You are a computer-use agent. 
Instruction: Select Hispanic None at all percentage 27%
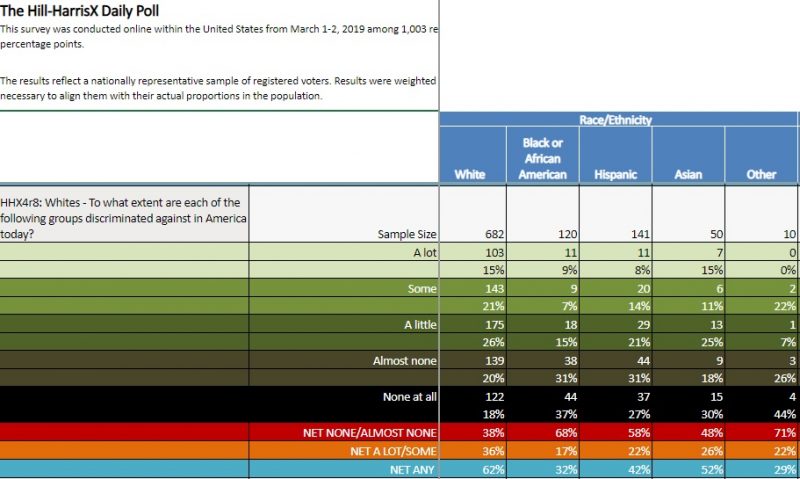click(639, 414)
